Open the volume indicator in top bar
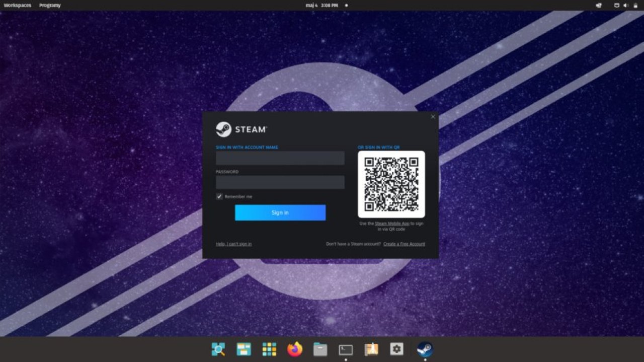Image resolution: width=644 pixels, height=362 pixels. point(626,6)
